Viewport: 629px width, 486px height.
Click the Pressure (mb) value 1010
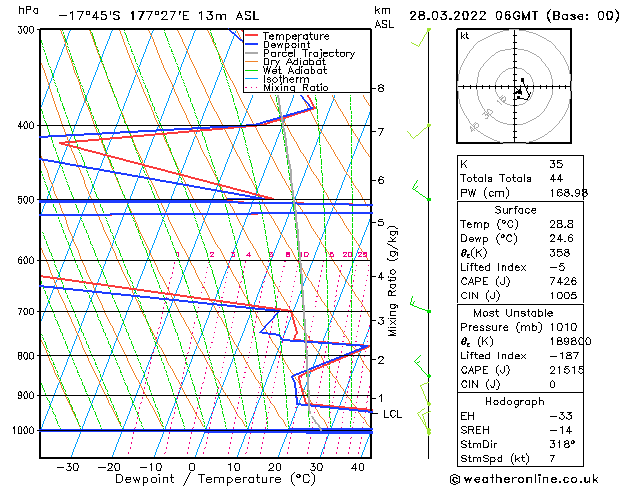pos(563,327)
